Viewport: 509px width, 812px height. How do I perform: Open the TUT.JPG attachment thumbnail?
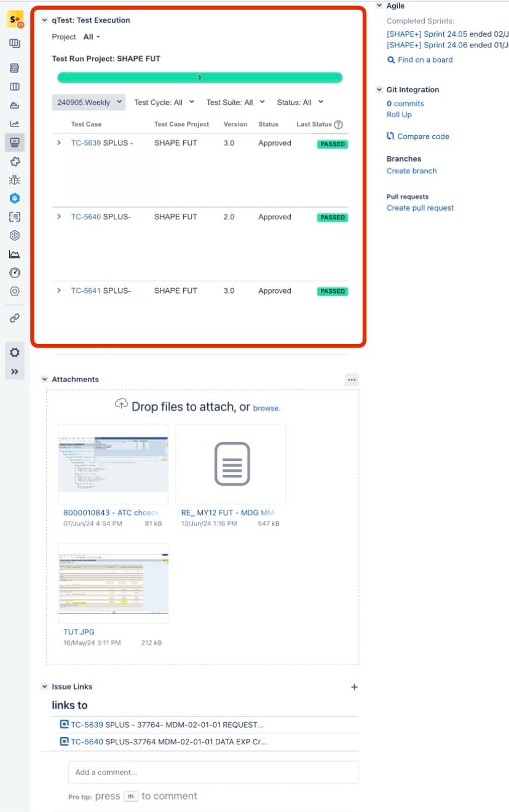[113, 584]
